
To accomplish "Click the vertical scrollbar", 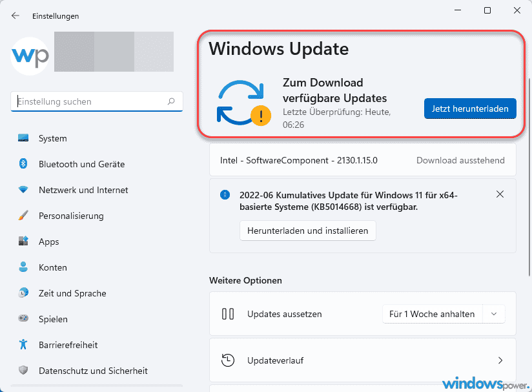I will point(529,177).
